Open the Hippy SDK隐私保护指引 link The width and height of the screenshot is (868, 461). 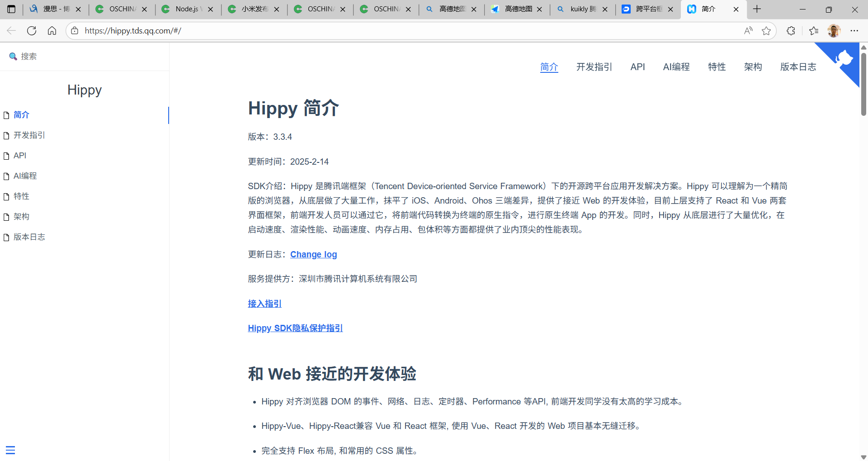[x=295, y=328]
